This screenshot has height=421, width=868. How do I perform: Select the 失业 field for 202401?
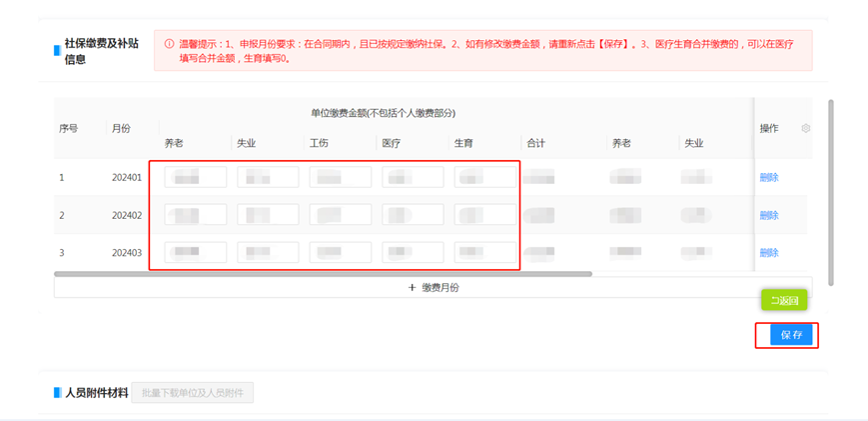268,178
